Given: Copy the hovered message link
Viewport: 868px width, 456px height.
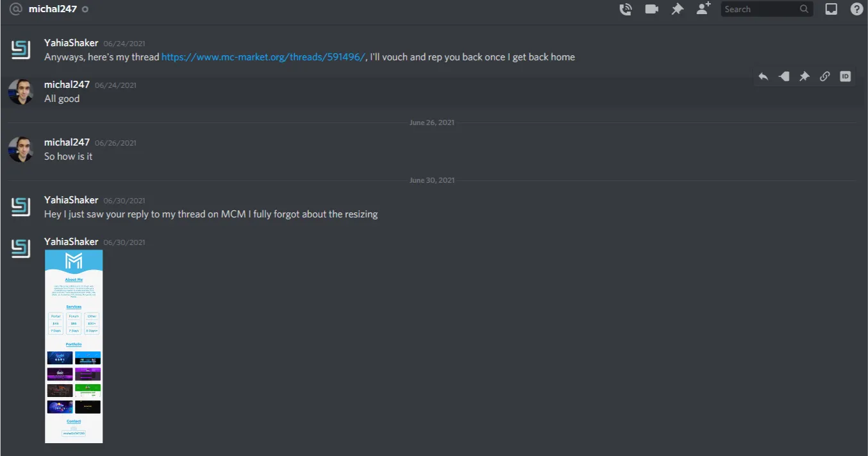Looking at the screenshot, I should click(825, 76).
